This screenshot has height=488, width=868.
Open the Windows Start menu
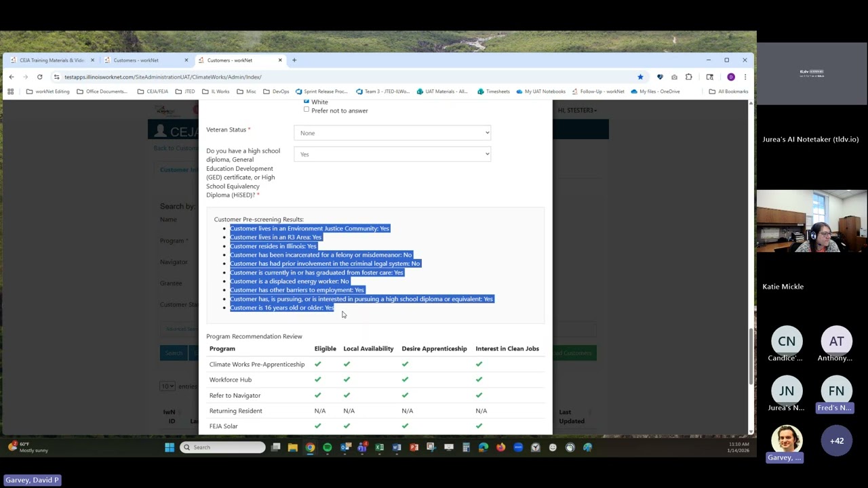tap(170, 447)
